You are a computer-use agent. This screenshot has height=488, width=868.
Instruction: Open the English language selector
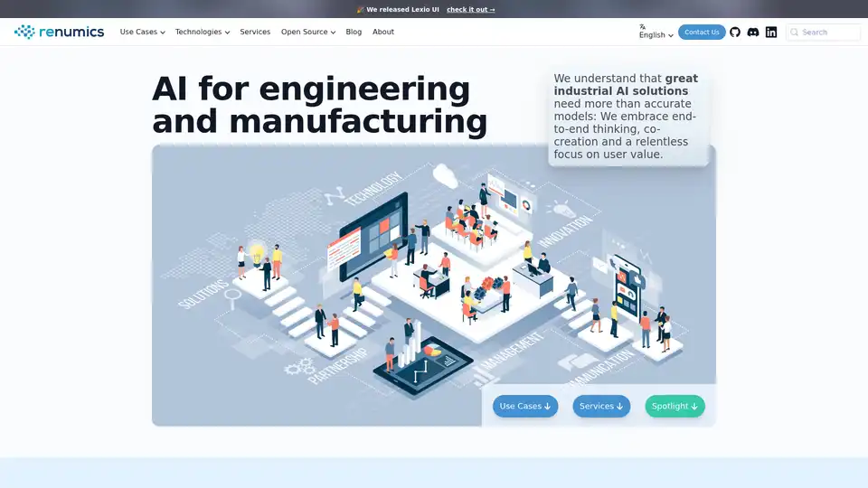pos(656,35)
